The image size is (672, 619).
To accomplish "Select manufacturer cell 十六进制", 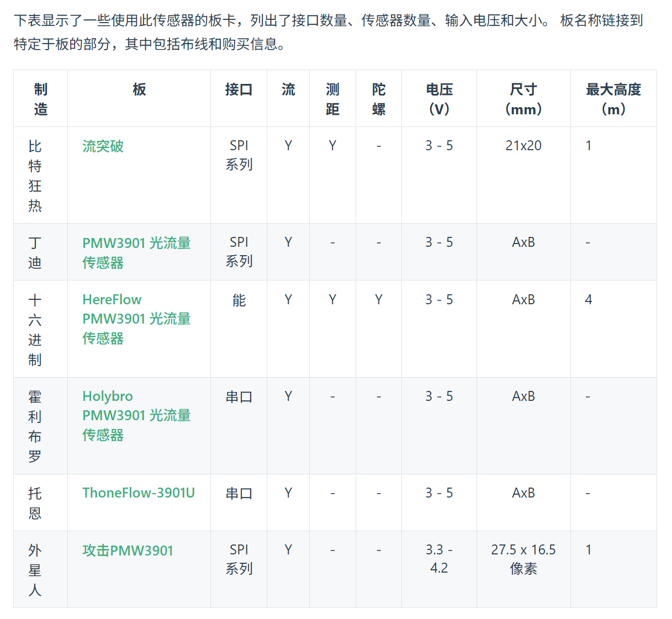I will [x=41, y=329].
